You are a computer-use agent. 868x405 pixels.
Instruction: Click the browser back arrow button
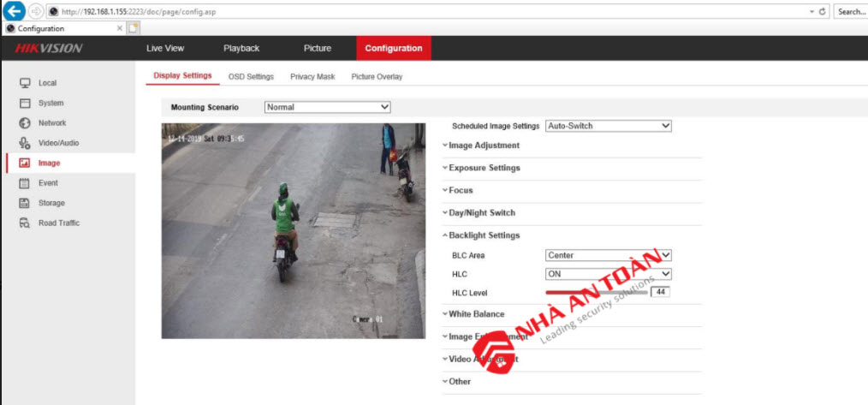(15, 11)
